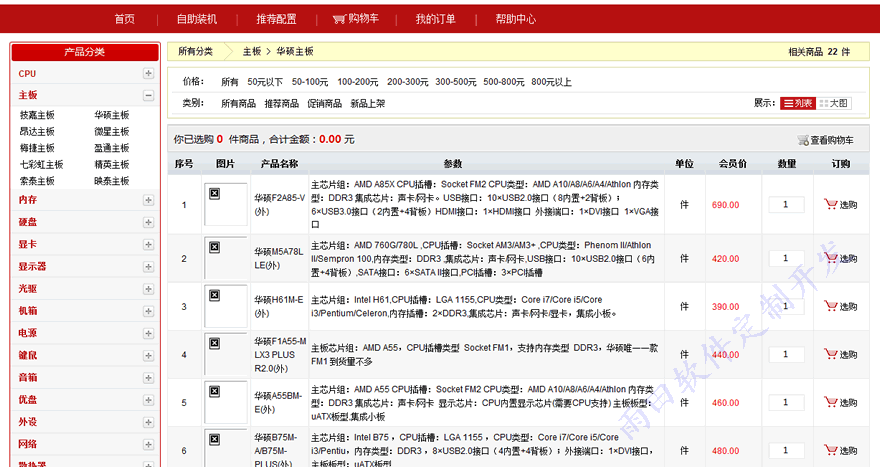Select 映泰主板 subcategory
Viewport: 880px width, 467px height.
pos(112,181)
